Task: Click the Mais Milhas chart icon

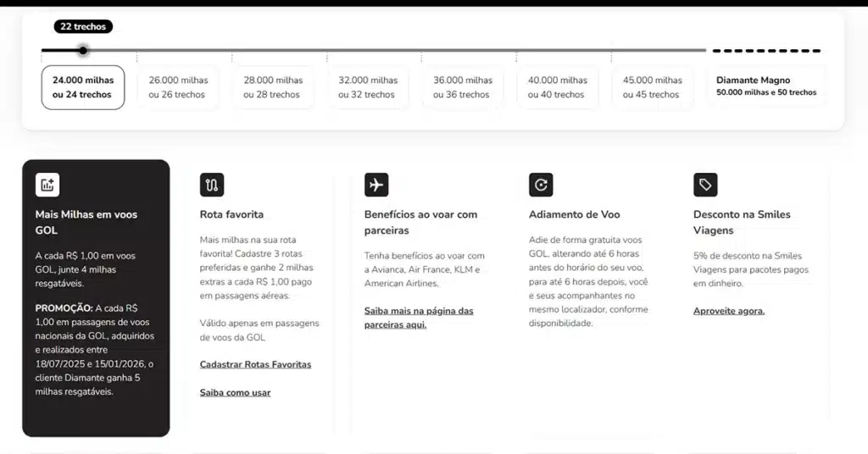Action: [x=47, y=185]
